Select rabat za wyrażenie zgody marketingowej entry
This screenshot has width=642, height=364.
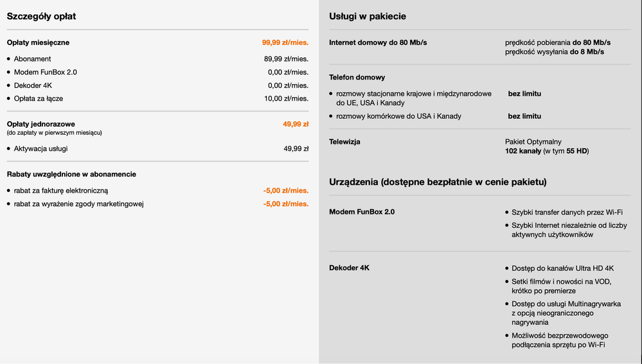(x=78, y=204)
